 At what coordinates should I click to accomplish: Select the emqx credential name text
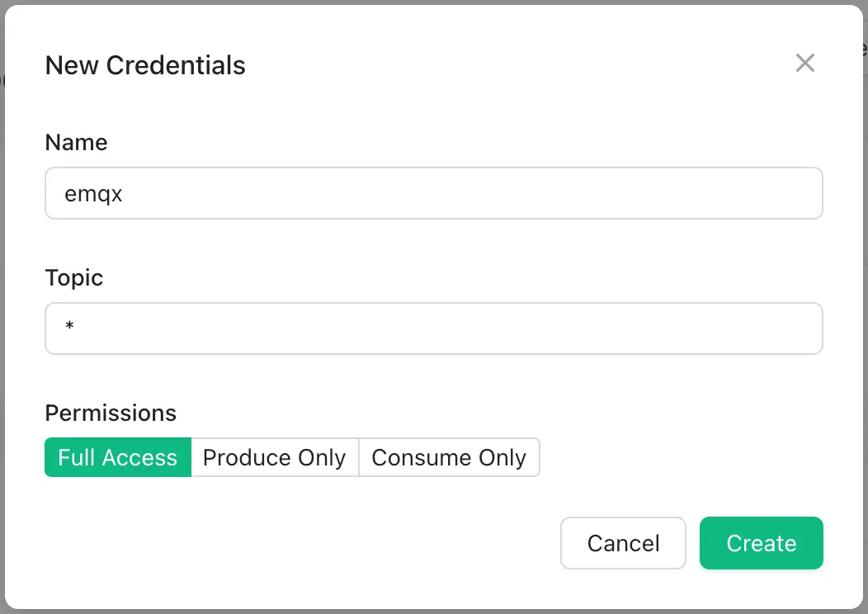pyautogui.click(x=93, y=192)
